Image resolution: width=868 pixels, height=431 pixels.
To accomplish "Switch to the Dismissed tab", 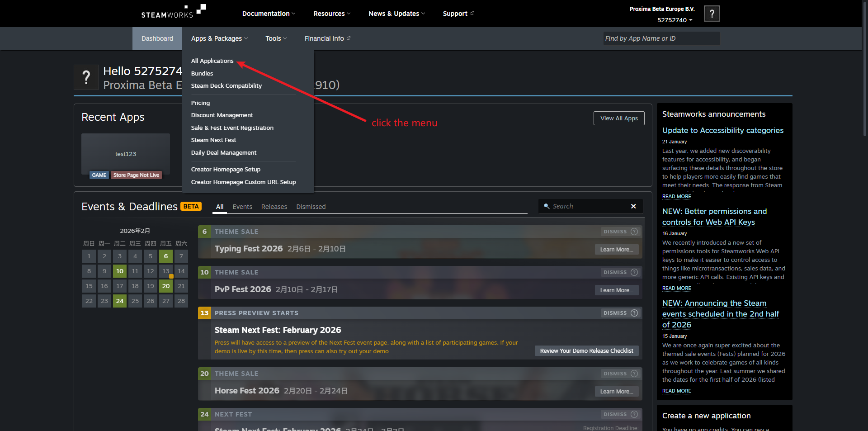I will point(311,207).
